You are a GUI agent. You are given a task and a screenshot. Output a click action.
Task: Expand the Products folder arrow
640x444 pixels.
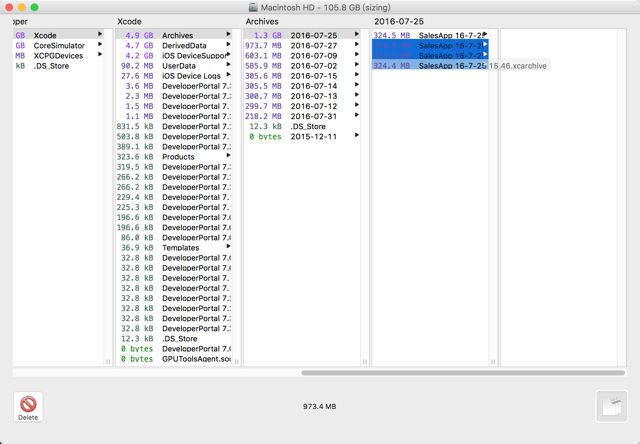(x=228, y=155)
